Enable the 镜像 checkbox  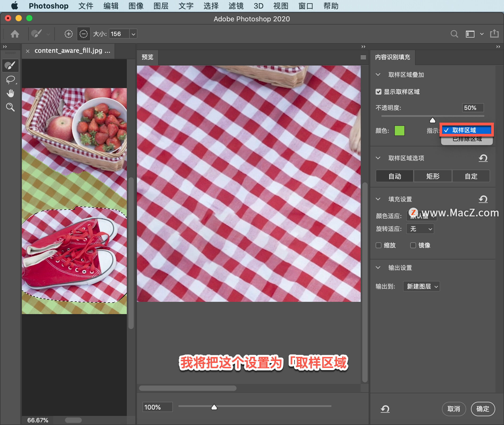tap(413, 245)
